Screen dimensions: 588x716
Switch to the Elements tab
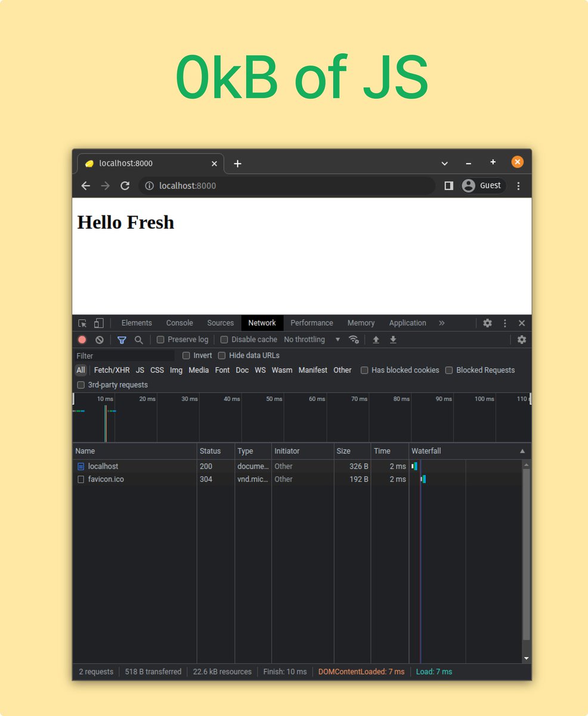pyautogui.click(x=137, y=323)
